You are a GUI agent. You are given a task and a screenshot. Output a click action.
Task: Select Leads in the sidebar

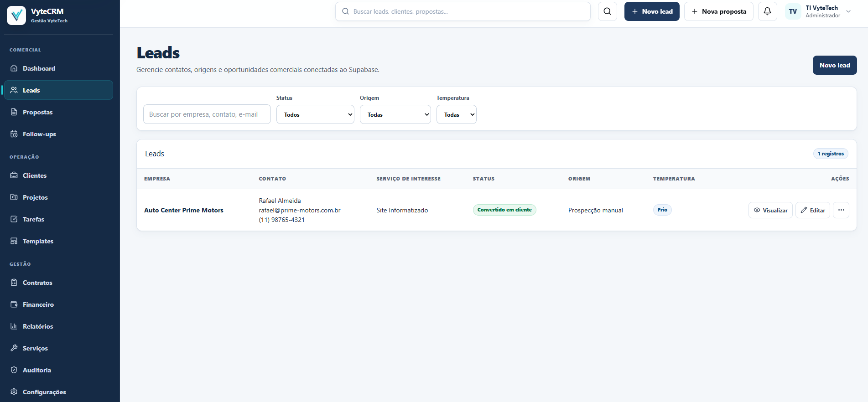58,90
